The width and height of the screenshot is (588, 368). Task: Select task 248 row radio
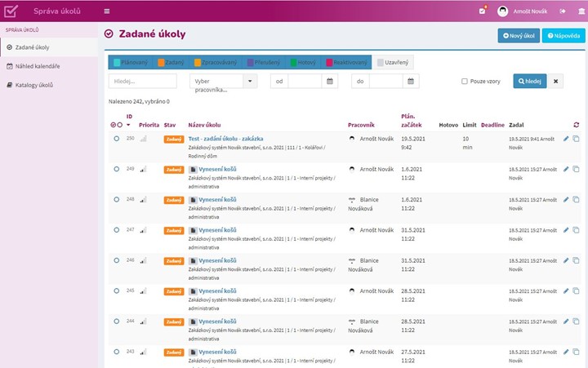tap(117, 200)
